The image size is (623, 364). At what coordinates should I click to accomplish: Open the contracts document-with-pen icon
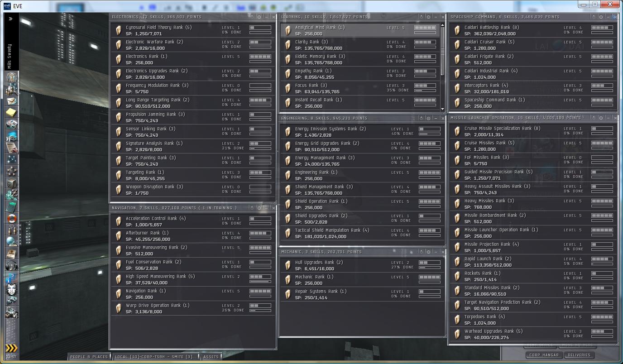(11, 148)
